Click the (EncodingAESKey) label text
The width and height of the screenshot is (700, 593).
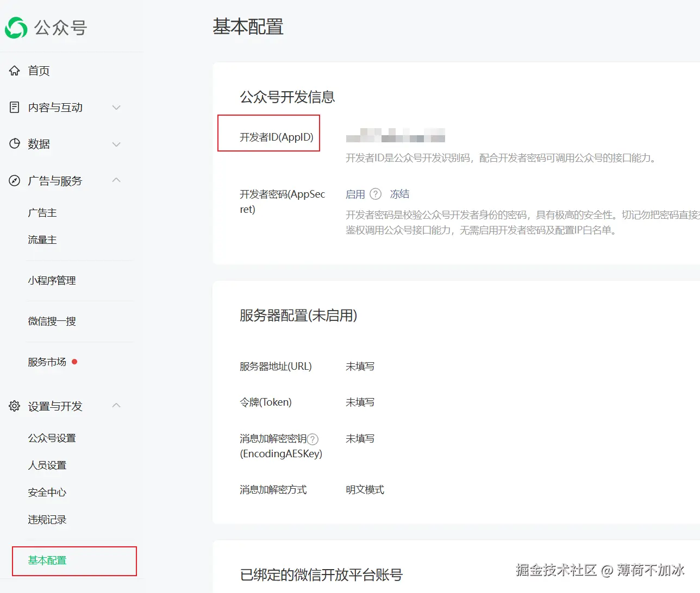point(281,454)
